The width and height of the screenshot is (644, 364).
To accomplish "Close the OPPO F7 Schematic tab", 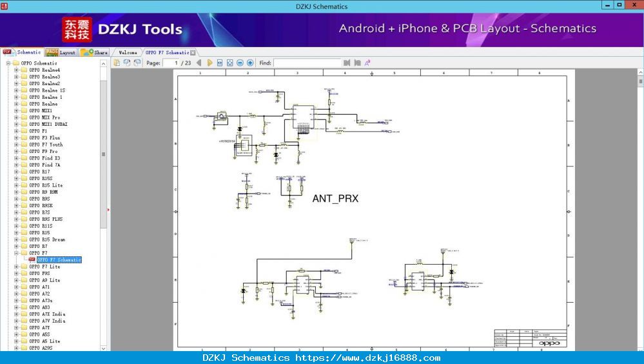I will point(193,53).
